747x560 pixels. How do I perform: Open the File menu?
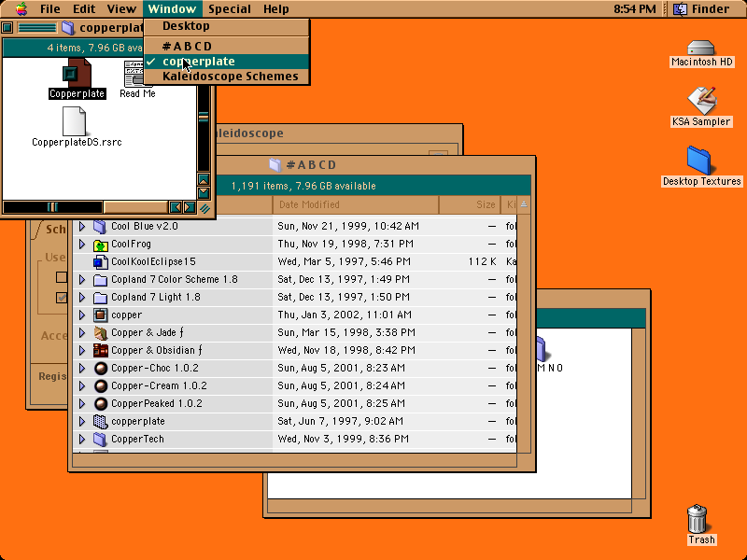(x=50, y=9)
